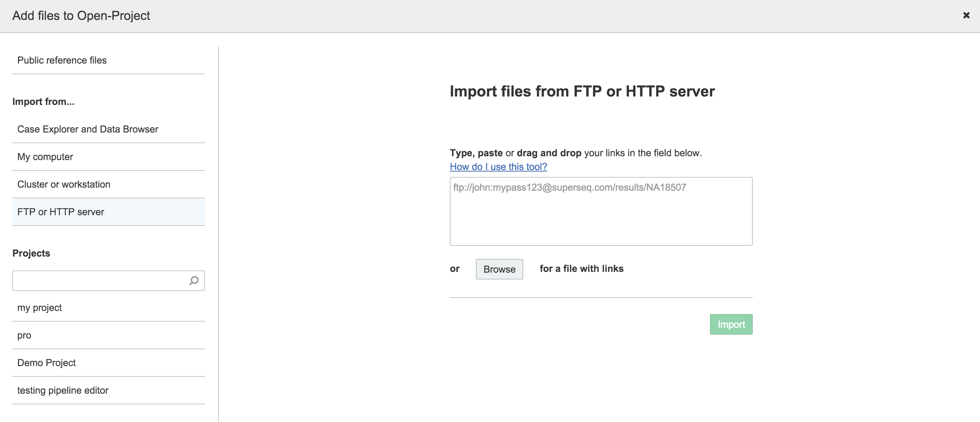The image size is (980, 422).
Task: Click 'Import files from FTP or HTTP server' heading
Action: (x=582, y=91)
